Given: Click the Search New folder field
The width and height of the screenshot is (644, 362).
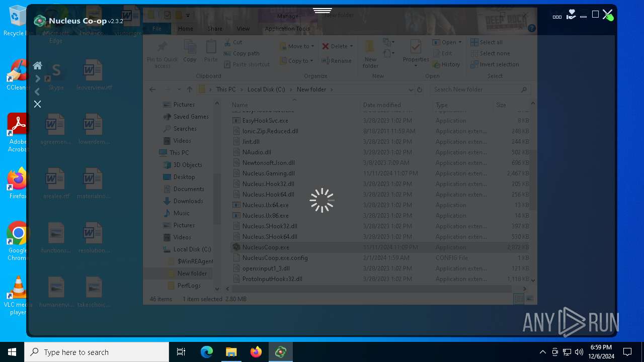Looking at the screenshot, I should tap(480, 89).
